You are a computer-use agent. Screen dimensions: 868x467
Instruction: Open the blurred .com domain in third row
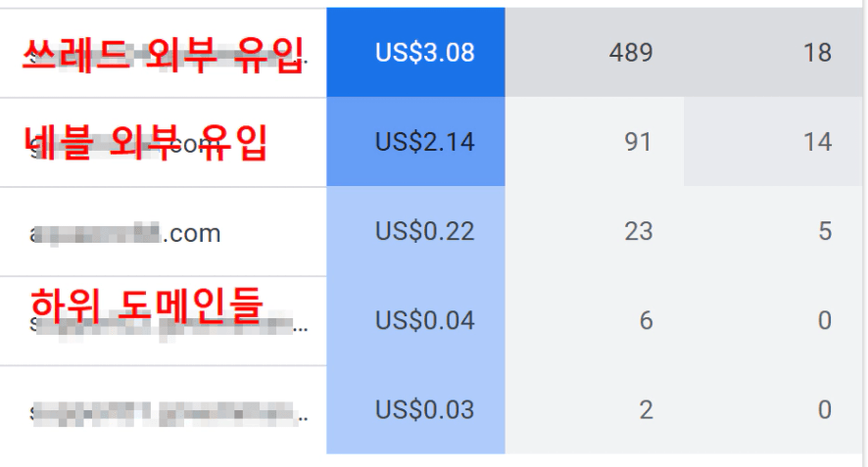[x=125, y=233]
